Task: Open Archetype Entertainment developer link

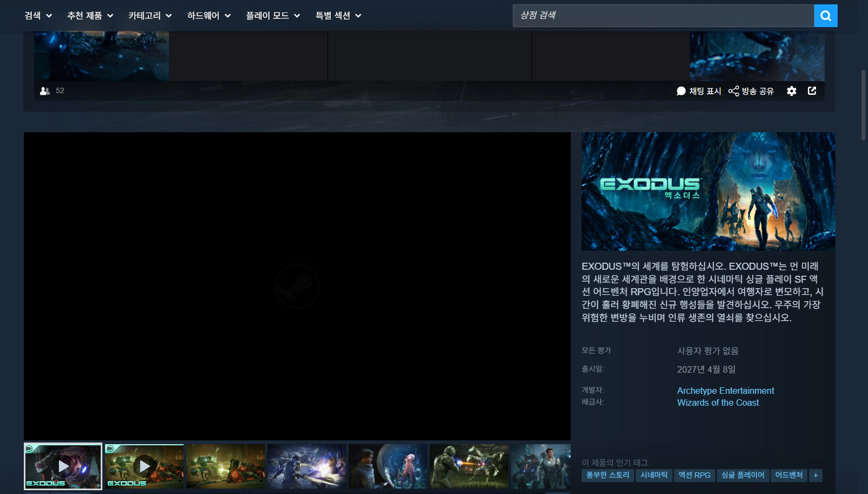Action: 726,391
